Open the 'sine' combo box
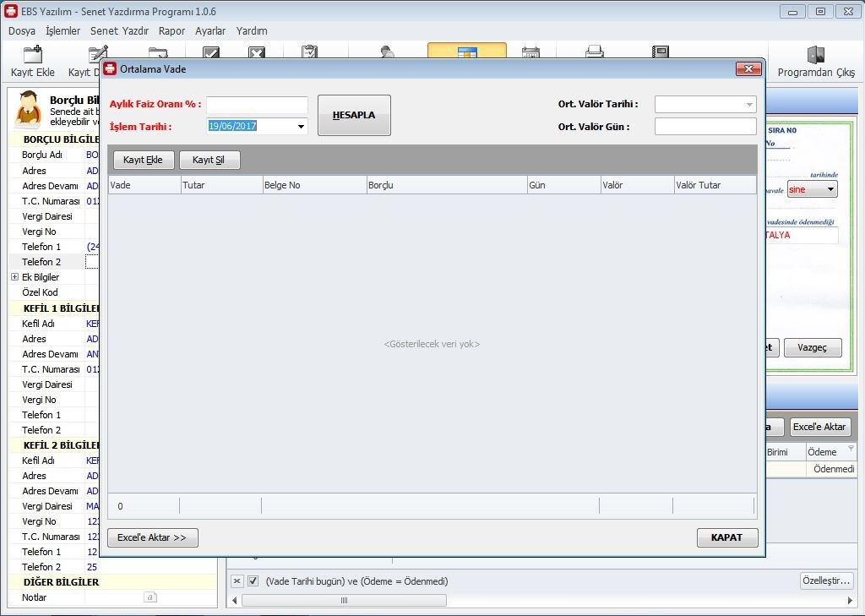 point(830,189)
